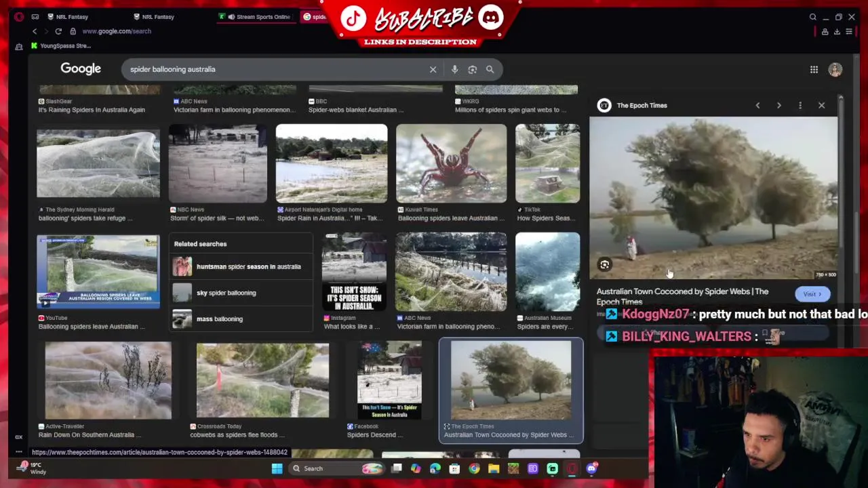The image size is (868, 488).
Task: Click 'It's Raining Spiders In Australia Again' caption
Action: tap(92, 110)
